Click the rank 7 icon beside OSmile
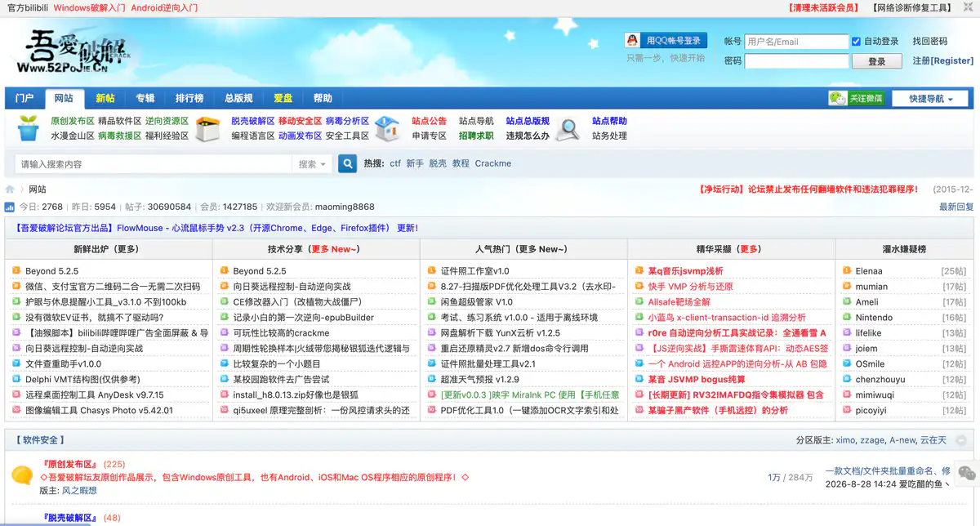 tap(847, 364)
